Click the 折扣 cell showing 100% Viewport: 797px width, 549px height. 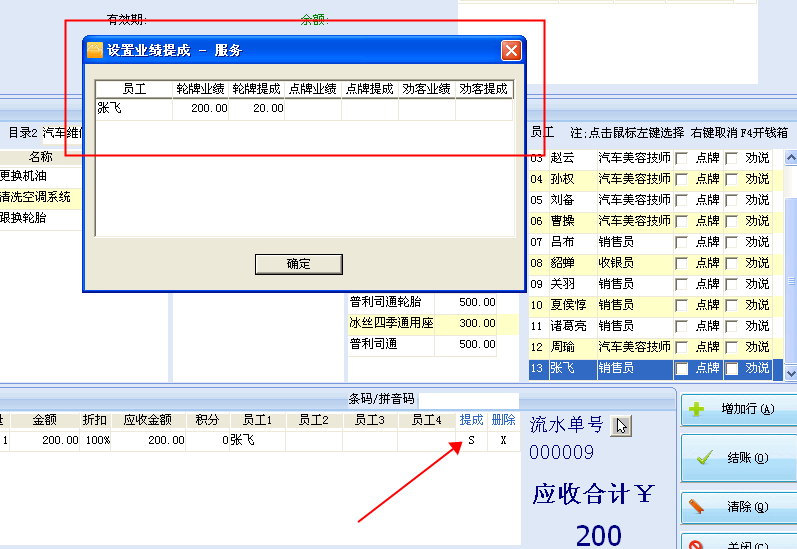[x=97, y=440]
